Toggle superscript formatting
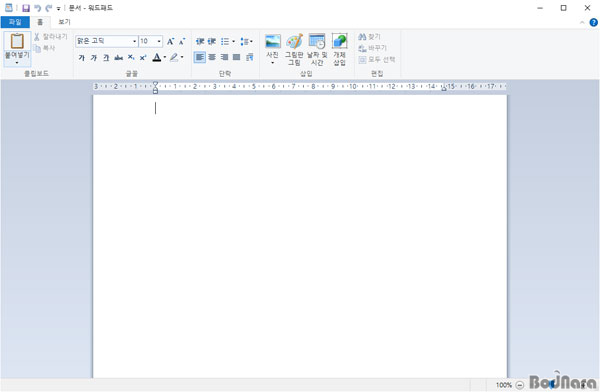The image size is (600, 392). point(143,57)
